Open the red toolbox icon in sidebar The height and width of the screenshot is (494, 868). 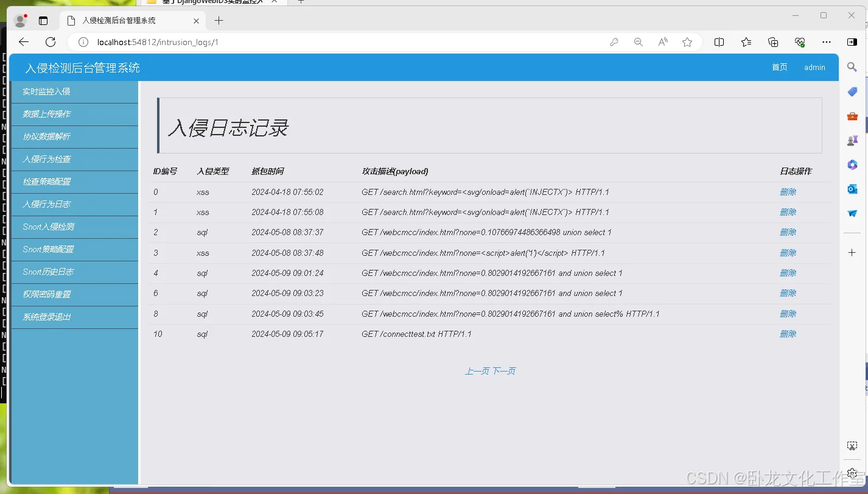point(852,116)
